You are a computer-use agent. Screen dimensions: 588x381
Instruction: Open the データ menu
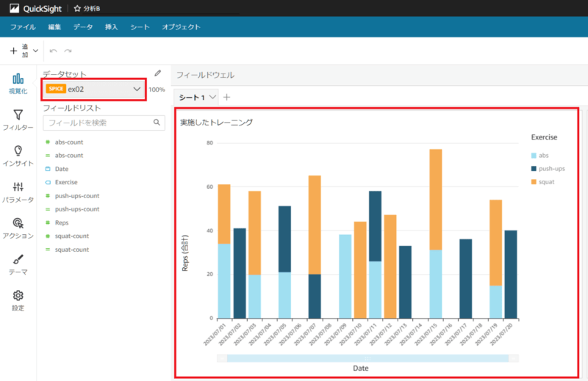(83, 27)
